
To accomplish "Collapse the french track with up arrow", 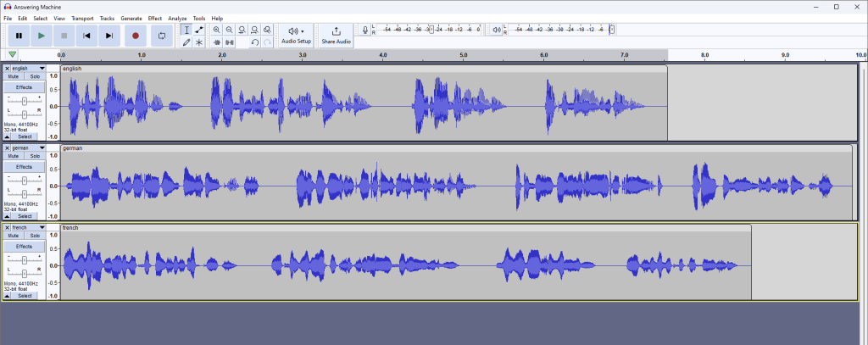I will (7, 296).
